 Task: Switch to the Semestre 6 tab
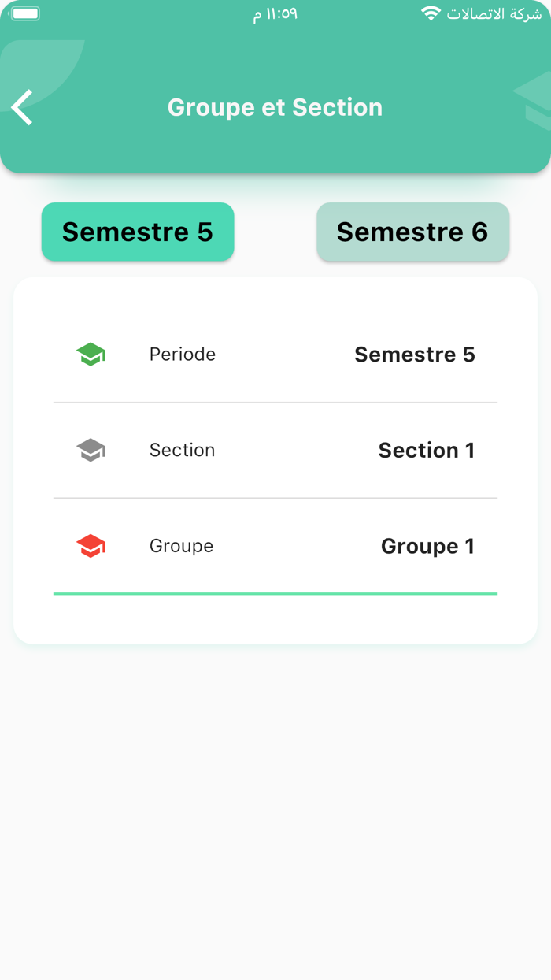point(413,232)
